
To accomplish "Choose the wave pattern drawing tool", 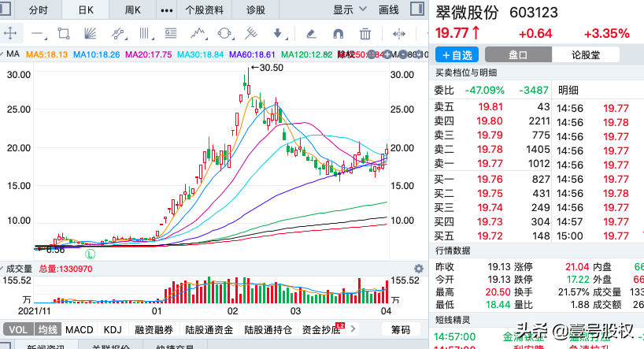I will [x=198, y=33].
